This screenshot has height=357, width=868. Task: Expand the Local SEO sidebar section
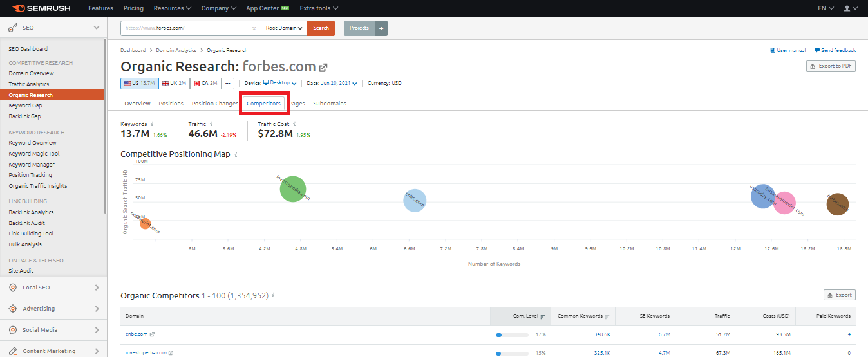coord(97,288)
